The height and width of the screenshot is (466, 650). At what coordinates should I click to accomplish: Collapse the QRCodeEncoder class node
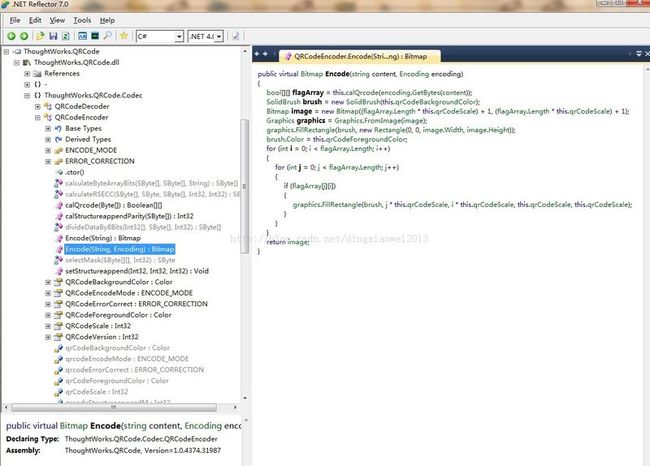coord(37,117)
